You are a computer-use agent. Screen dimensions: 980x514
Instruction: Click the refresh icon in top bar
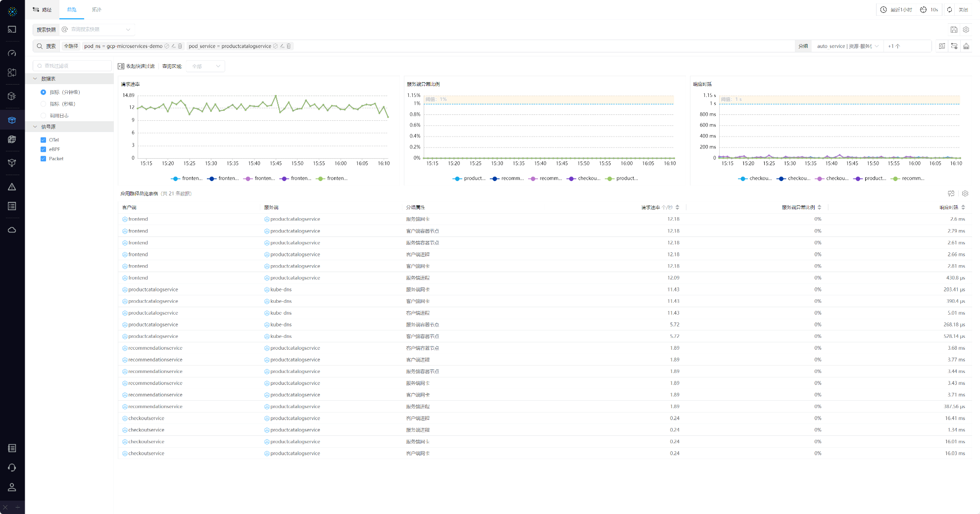click(x=949, y=10)
